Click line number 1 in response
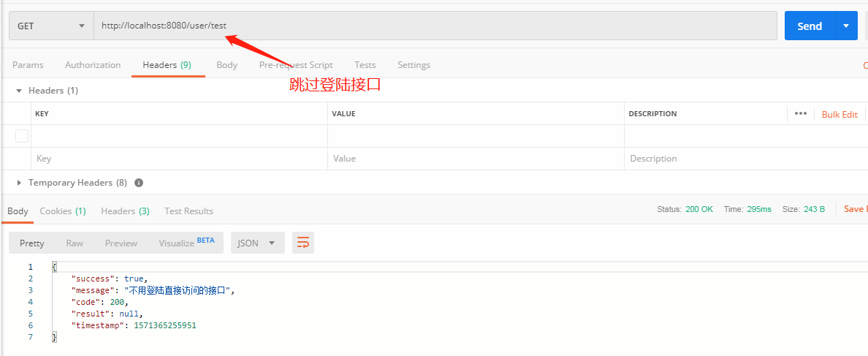This screenshot has height=356, width=868. [31, 267]
